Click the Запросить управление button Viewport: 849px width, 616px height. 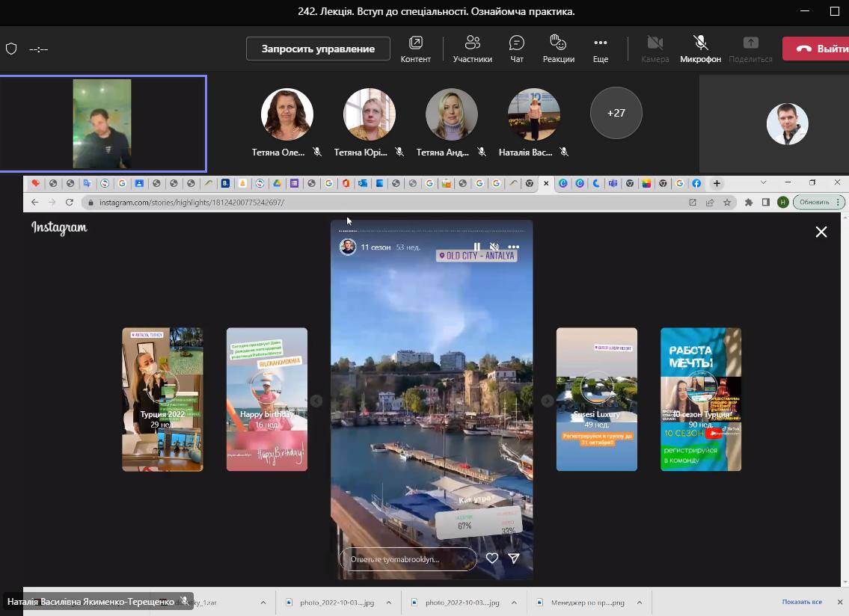tap(318, 49)
